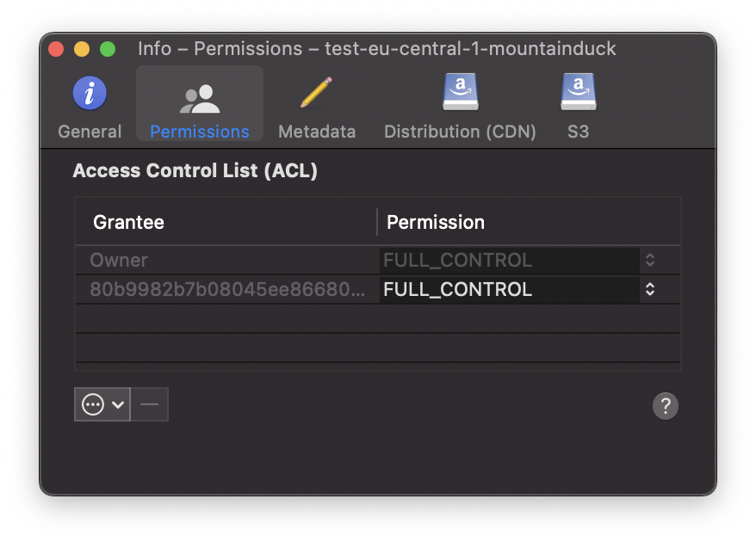The height and width of the screenshot is (542, 756).
Task: Switch to the Distribution (CDN) tab label
Action: [x=460, y=132]
